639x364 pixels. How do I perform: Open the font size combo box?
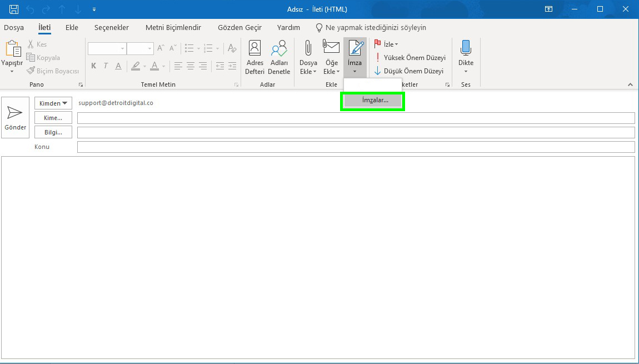(x=140, y=48)
